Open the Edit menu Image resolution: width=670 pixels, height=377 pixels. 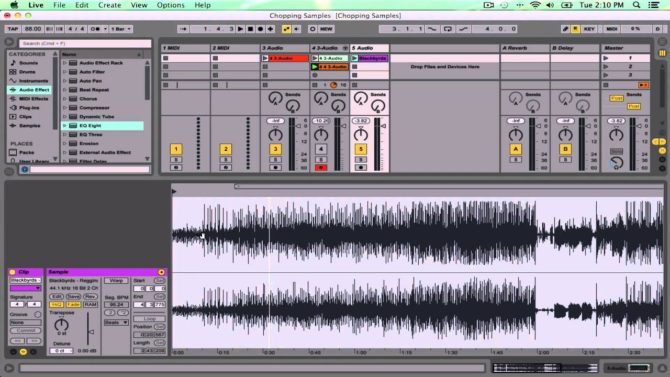click(82, 5)
